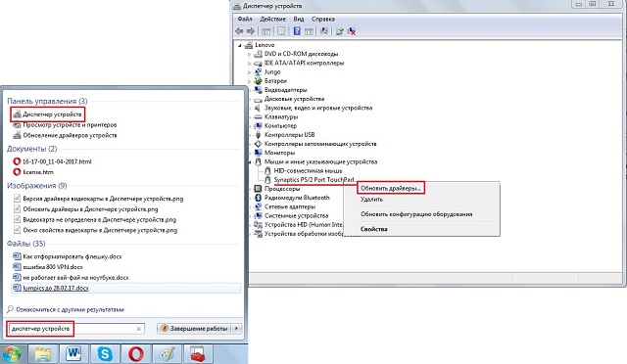Click the green-arrow Update driver toolbar icon

pyautogui.click(x=340, y=31)
